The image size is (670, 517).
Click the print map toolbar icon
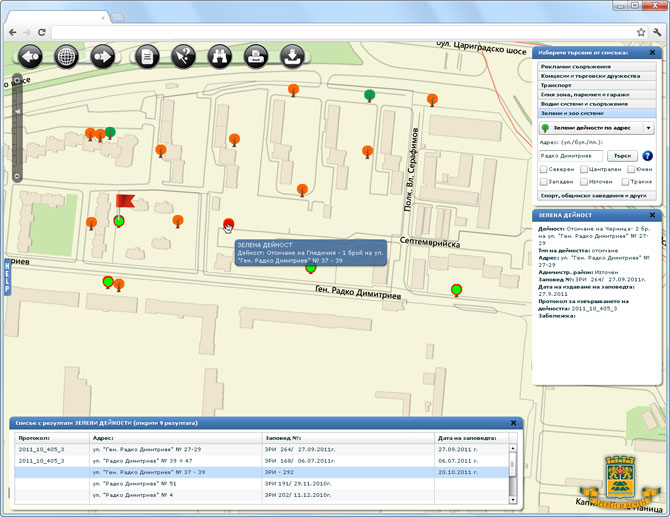tap(256, 56)
